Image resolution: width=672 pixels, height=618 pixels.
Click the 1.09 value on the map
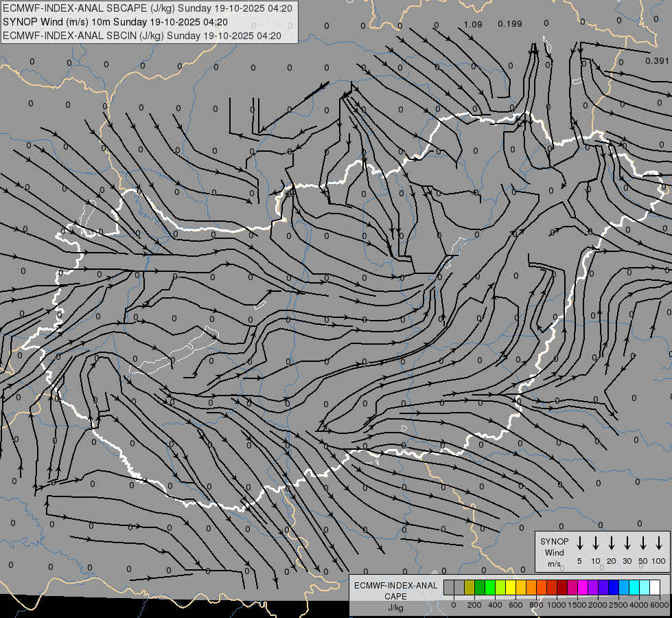pyautogui.click(x=473, y=25)
